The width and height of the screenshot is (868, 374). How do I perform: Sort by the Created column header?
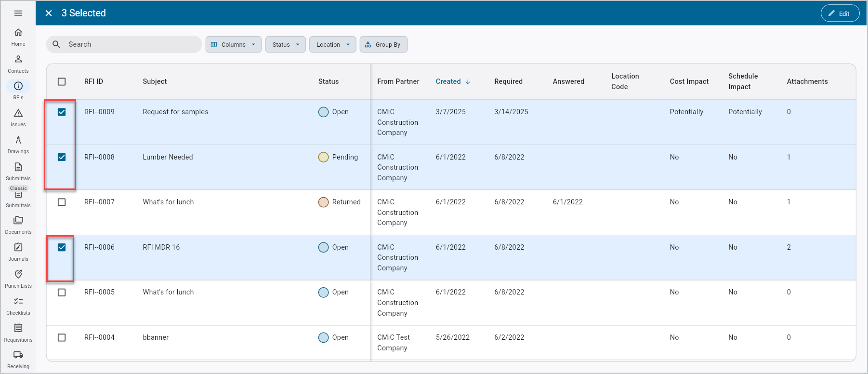(453, 81)
